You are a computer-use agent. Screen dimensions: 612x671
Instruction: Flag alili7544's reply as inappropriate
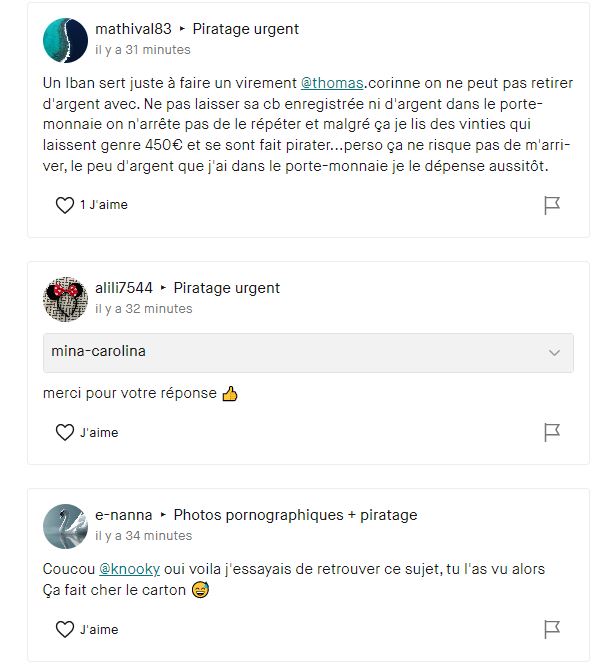coord(552,432)
